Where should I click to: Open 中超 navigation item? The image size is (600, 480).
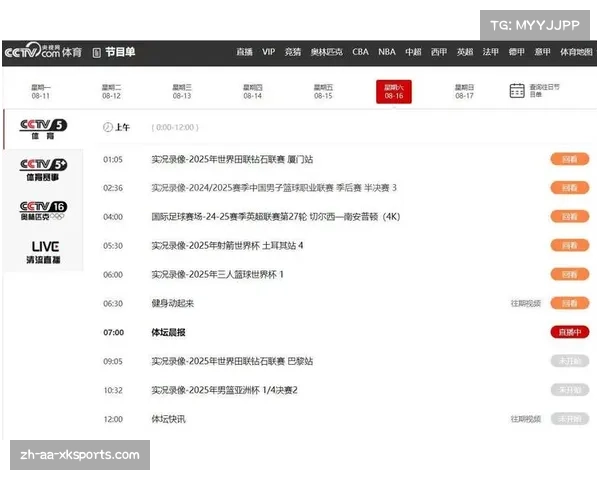pyautogui.click(x=413, y=52)
